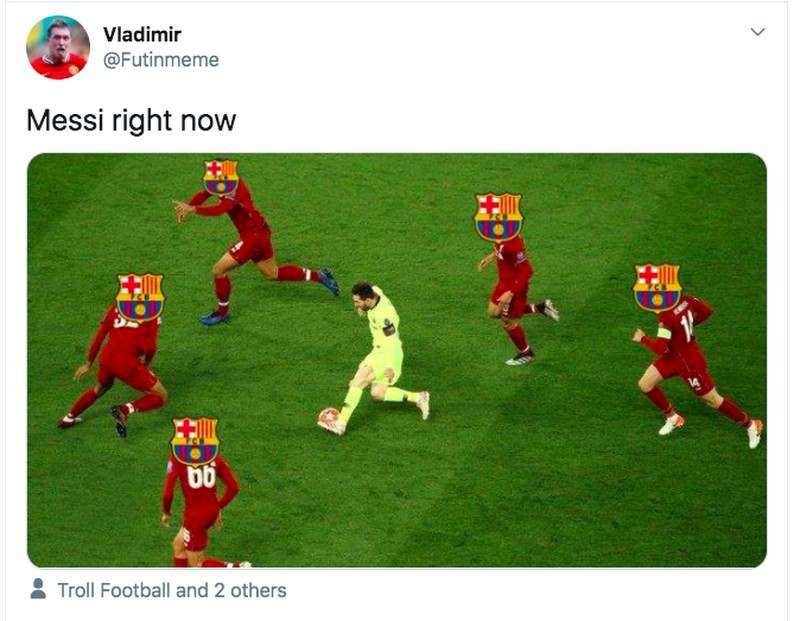
Task: Expand the tweet options caret at top right
Action: coord(757,30)
